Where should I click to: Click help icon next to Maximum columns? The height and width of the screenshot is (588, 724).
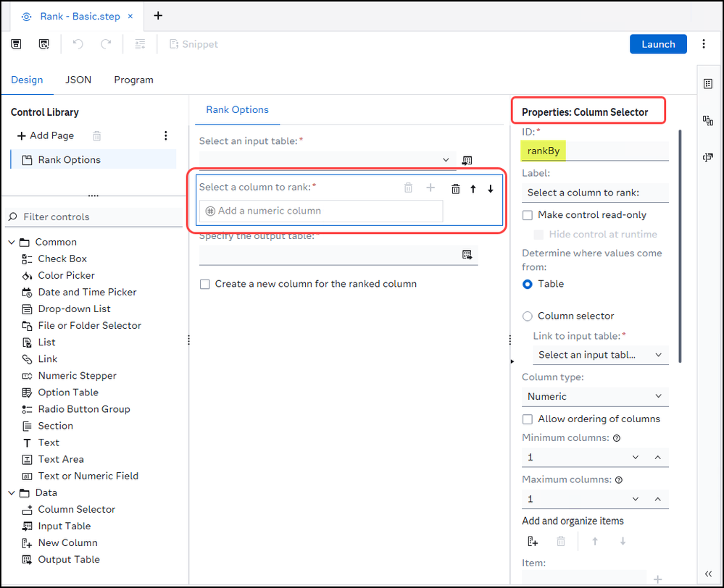coord(619,480)
